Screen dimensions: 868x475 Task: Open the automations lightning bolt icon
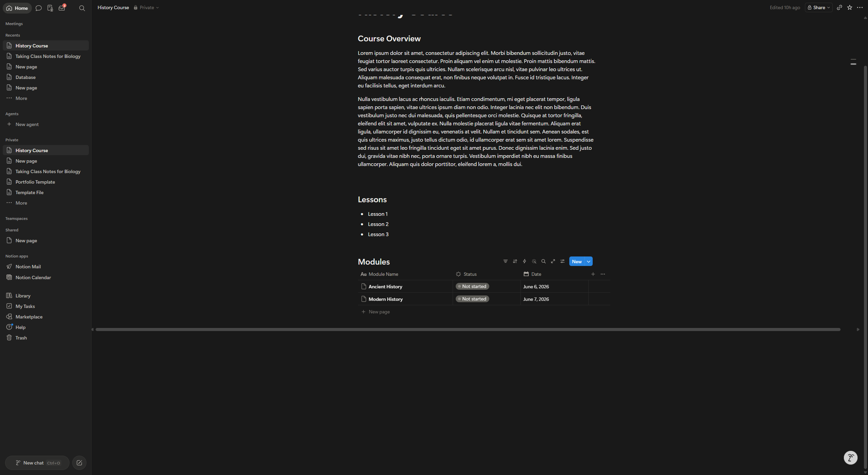524,261
